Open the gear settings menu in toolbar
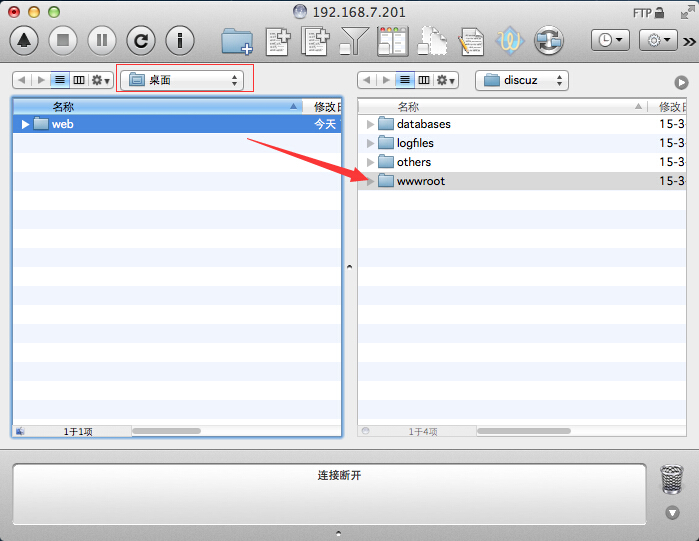 [657, 41]
